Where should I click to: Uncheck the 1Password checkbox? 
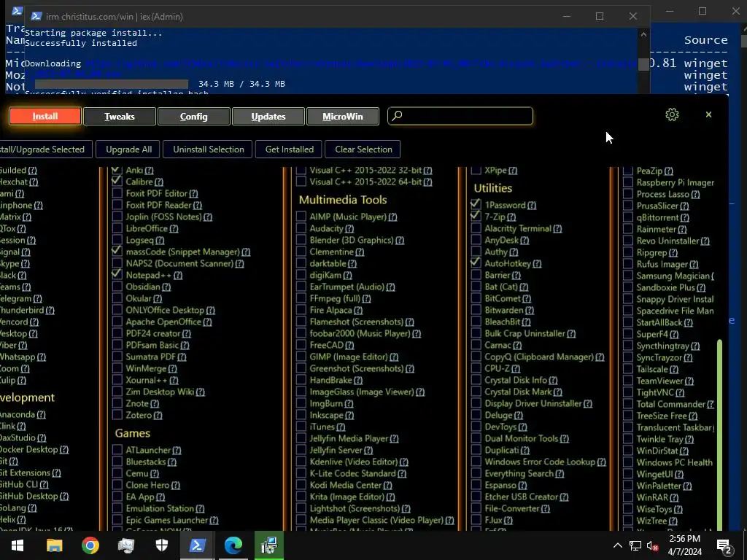coord(476,205)
